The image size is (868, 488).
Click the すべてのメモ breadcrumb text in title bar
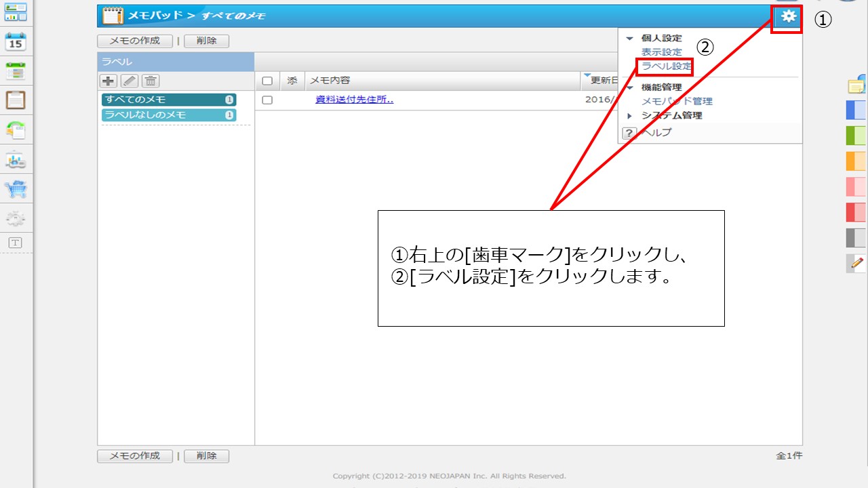[x=233, y=16]
